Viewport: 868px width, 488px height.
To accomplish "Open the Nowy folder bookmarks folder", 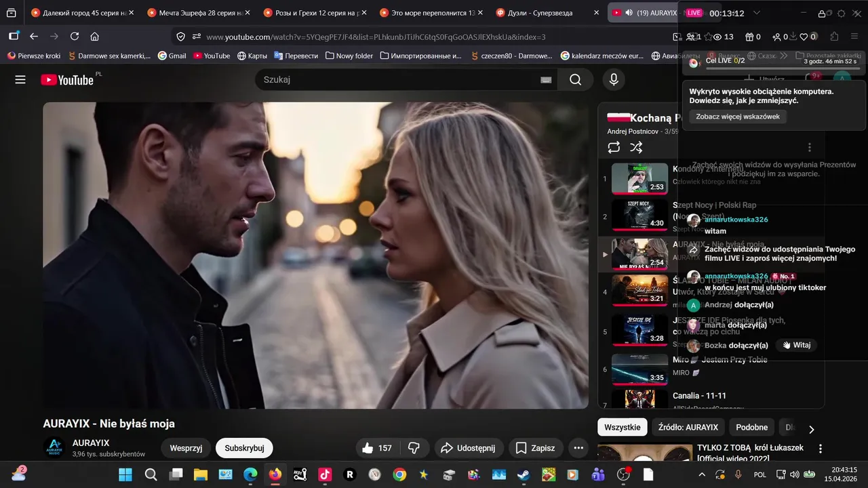I will [349, 56].
